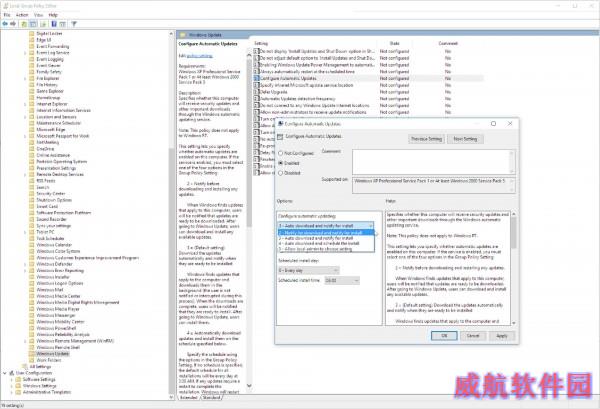Choose option 4 Auto download and schedule install
600x409 pixels.
pos(326,243)
